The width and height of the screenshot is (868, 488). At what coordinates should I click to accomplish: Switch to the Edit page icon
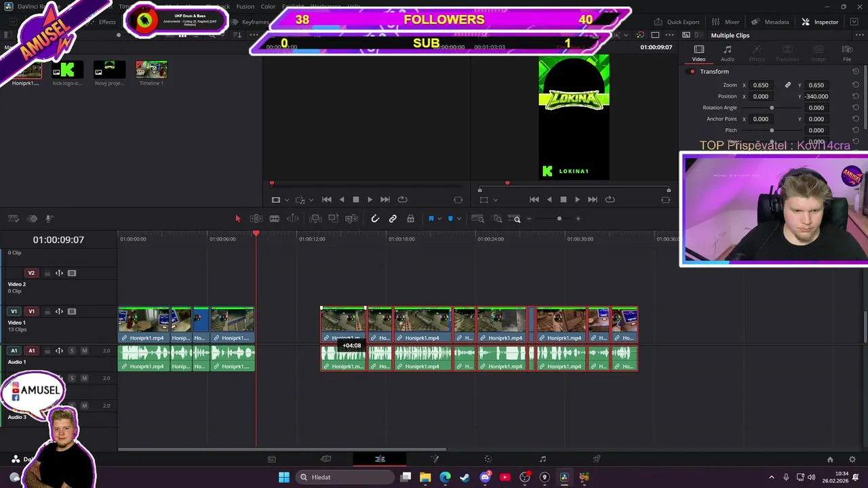(x=380, y=459)
